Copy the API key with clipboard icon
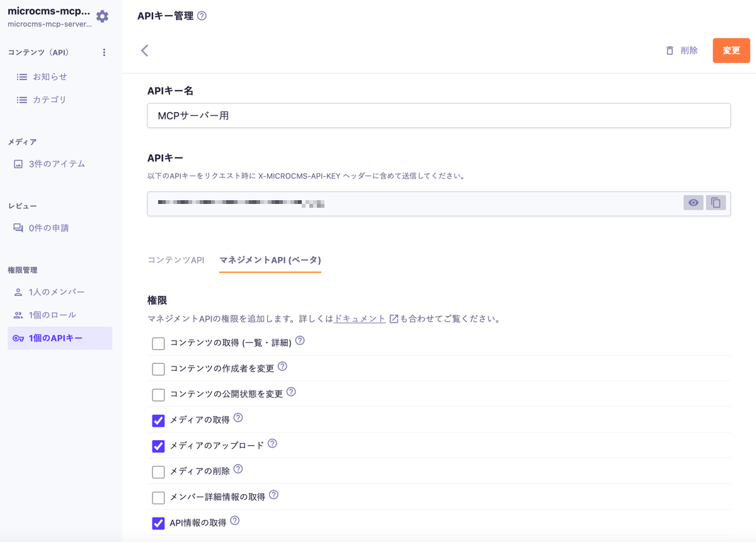This screenshot has width=756, height=542. (x=716, y=203)
